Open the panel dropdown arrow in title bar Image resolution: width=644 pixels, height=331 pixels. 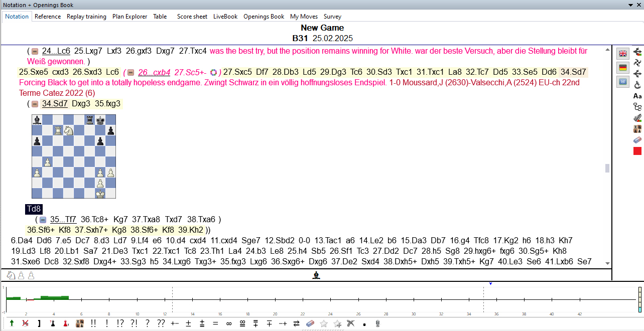pos(631,5)
